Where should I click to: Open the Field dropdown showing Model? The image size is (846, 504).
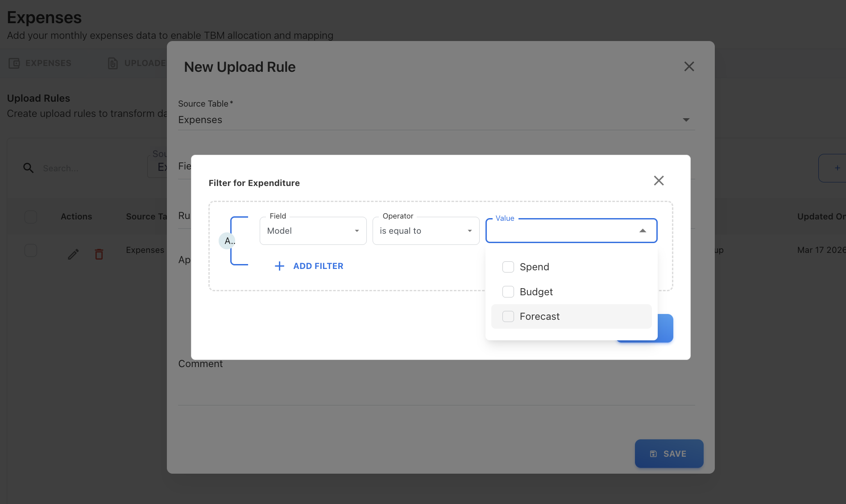[x=313, y=231]
